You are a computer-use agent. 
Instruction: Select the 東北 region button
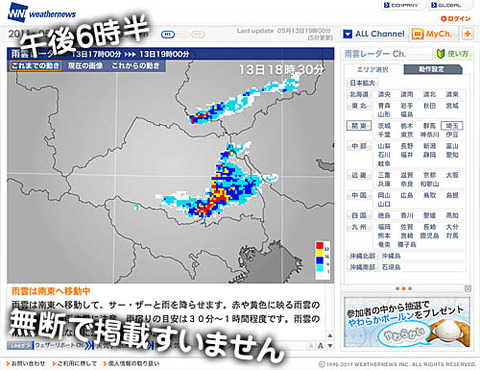click(x=359, y=106)
